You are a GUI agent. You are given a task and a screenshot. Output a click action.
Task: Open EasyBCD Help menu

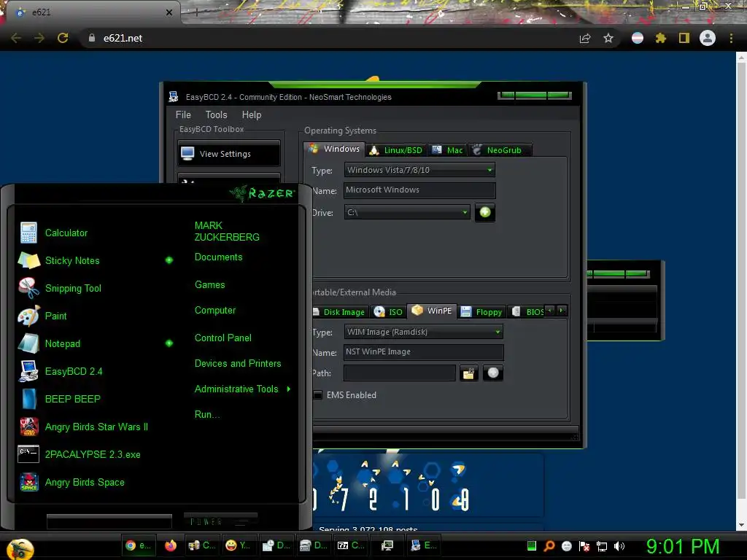coord(252,114)
